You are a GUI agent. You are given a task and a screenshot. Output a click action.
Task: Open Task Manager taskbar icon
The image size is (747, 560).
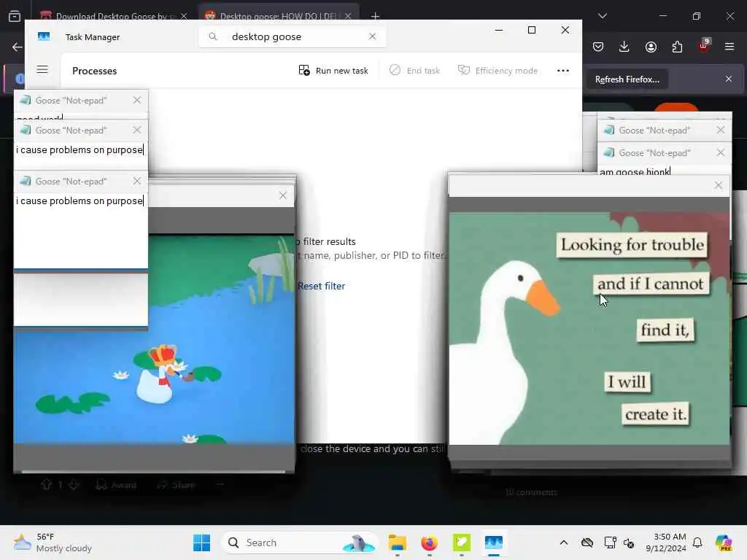click(494, 542)
